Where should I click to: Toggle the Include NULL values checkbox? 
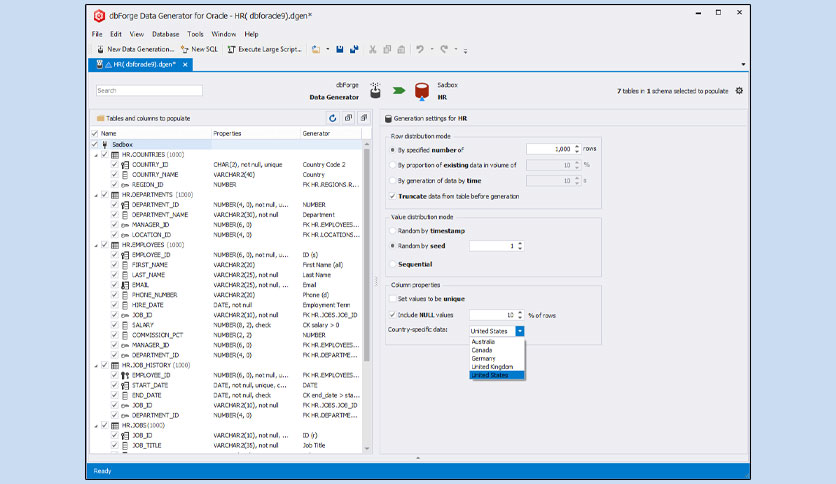click(x=392, y=315)
